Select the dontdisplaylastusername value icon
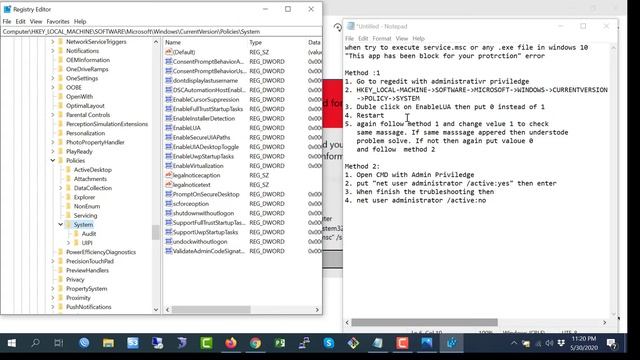The width and height of the screenshot is (640, 360). [x=169, y=80]
